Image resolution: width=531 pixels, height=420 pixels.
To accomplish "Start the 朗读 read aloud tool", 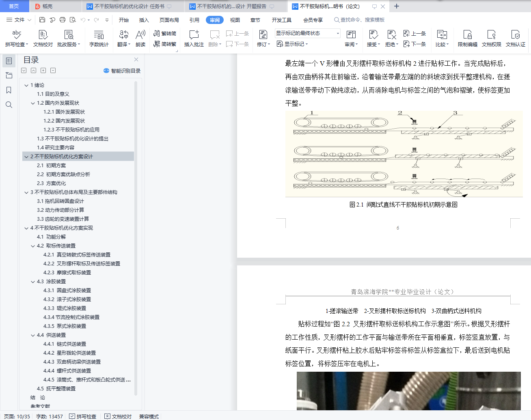I will click(140, 39).
